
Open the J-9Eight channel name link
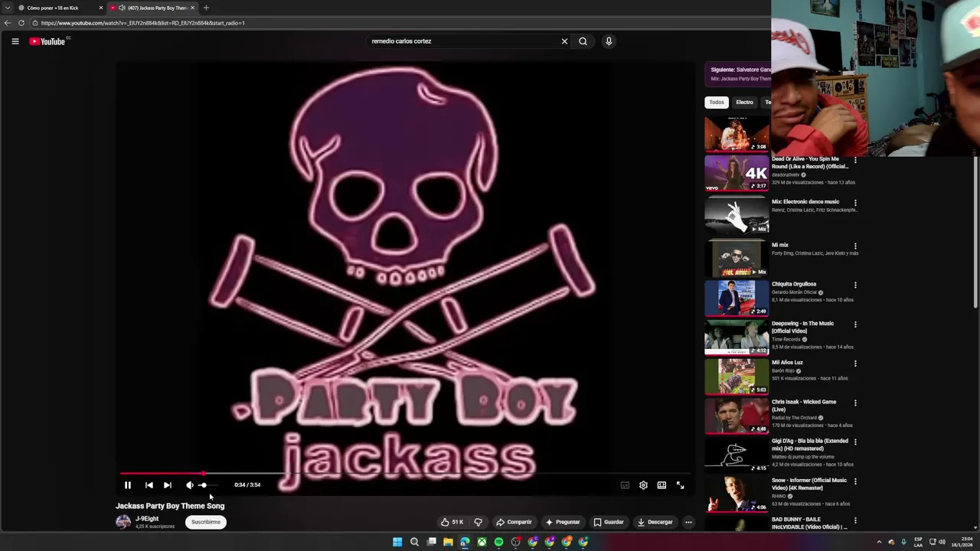tap(147, 519)
